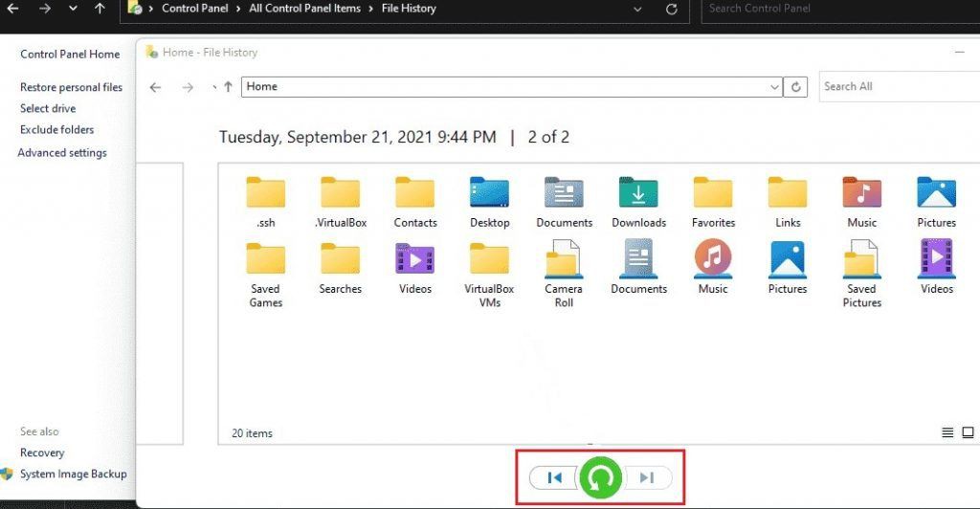
Task: Expand the Home address bar dropdown
Action: (x=775, y=87)
